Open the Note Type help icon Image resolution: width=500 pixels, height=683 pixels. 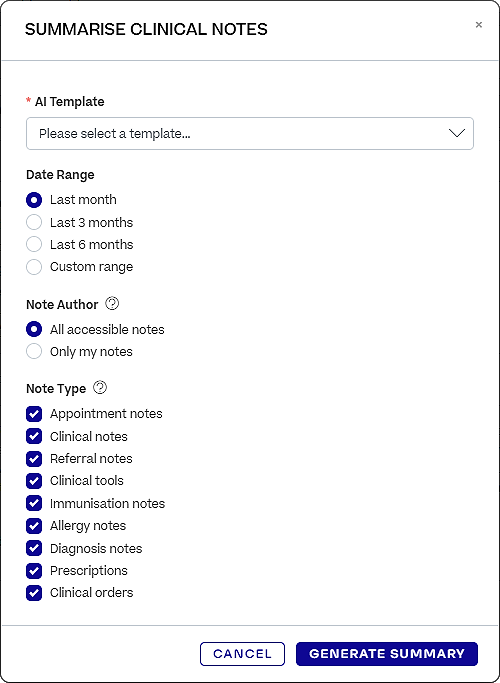[100, 388]
